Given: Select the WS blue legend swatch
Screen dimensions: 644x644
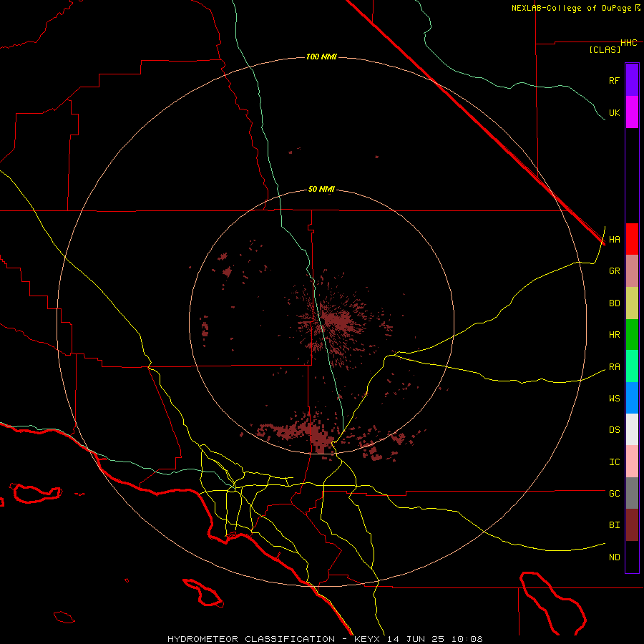Looking at the screenshot, I should [632, 398].
